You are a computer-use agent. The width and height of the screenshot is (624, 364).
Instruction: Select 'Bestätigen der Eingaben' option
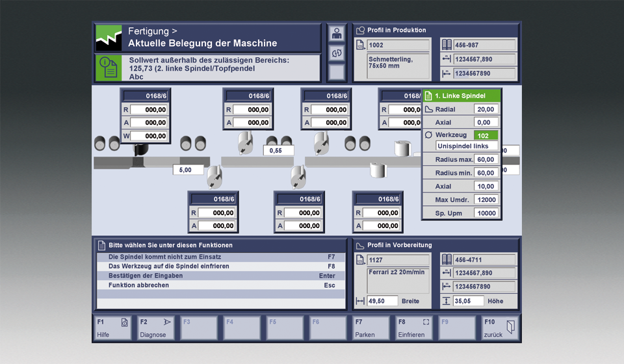pyautogui.click(x=220, y=276)
